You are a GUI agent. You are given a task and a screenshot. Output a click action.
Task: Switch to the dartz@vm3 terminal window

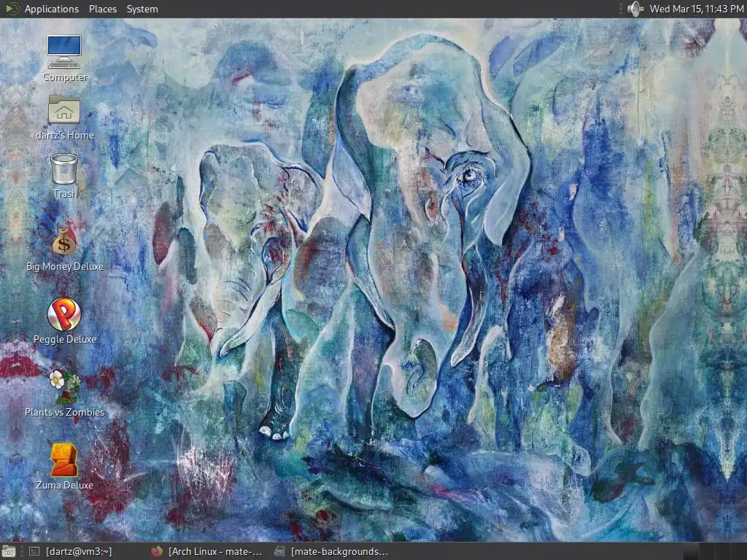(71, 551)
